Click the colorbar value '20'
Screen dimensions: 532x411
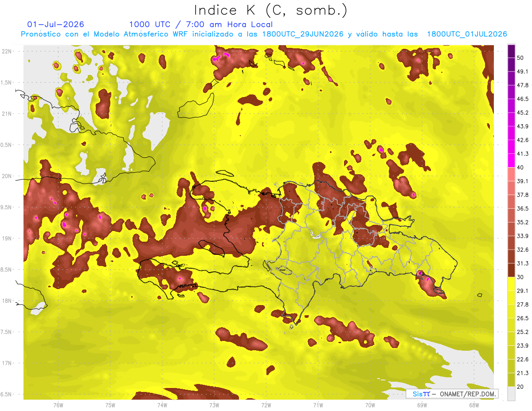click(x=520, y=387)
